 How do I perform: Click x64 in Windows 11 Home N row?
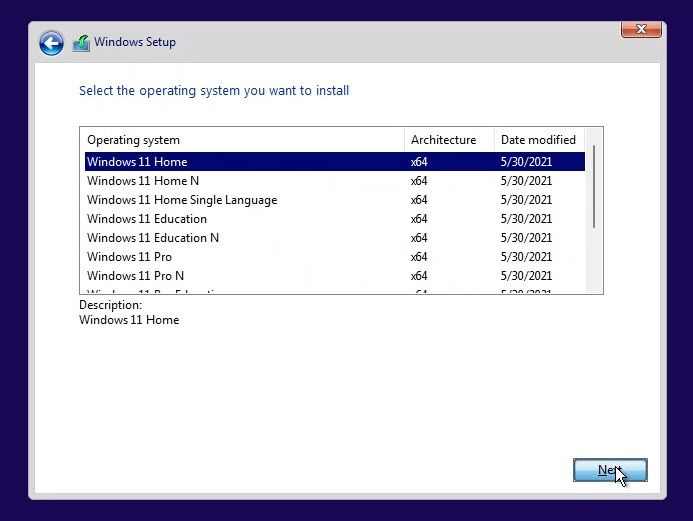click(419, 181)
